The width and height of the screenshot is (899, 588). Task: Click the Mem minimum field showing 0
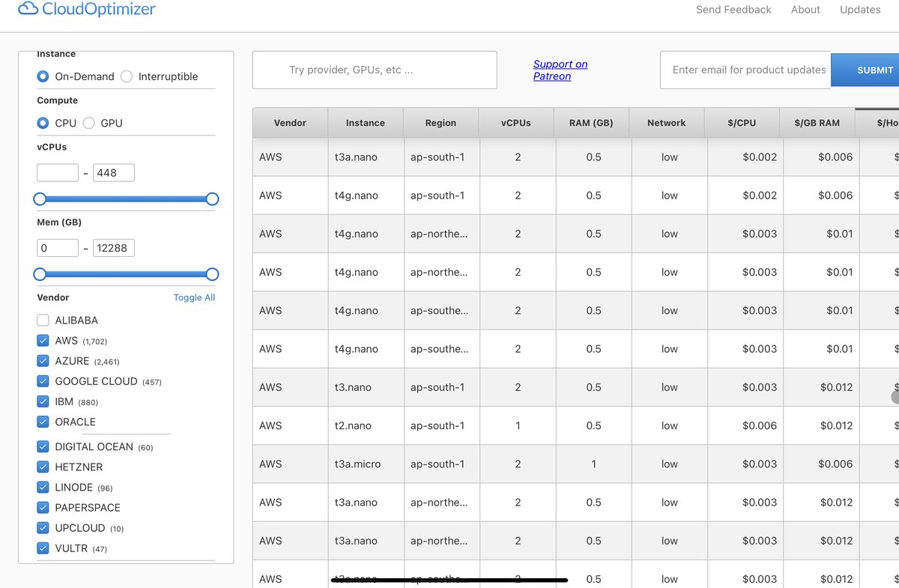point(58,248)
